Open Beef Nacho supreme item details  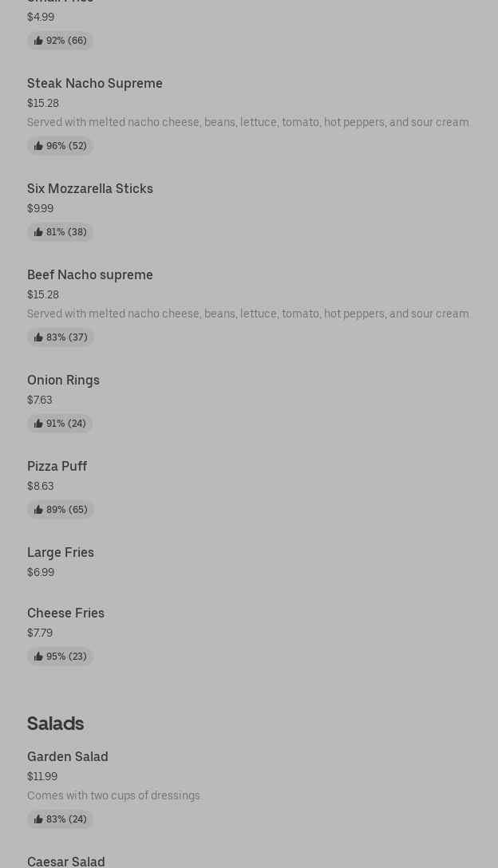[90, 275]
